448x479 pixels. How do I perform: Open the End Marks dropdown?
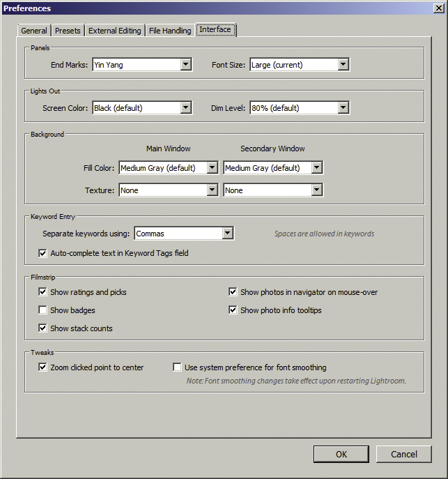click(x=142, y=65)
